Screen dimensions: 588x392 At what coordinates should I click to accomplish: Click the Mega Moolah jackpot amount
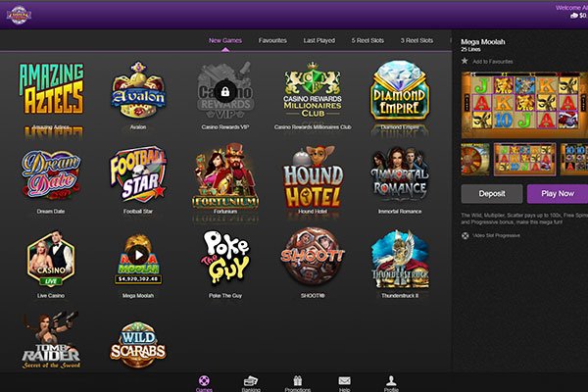point(138,279)
